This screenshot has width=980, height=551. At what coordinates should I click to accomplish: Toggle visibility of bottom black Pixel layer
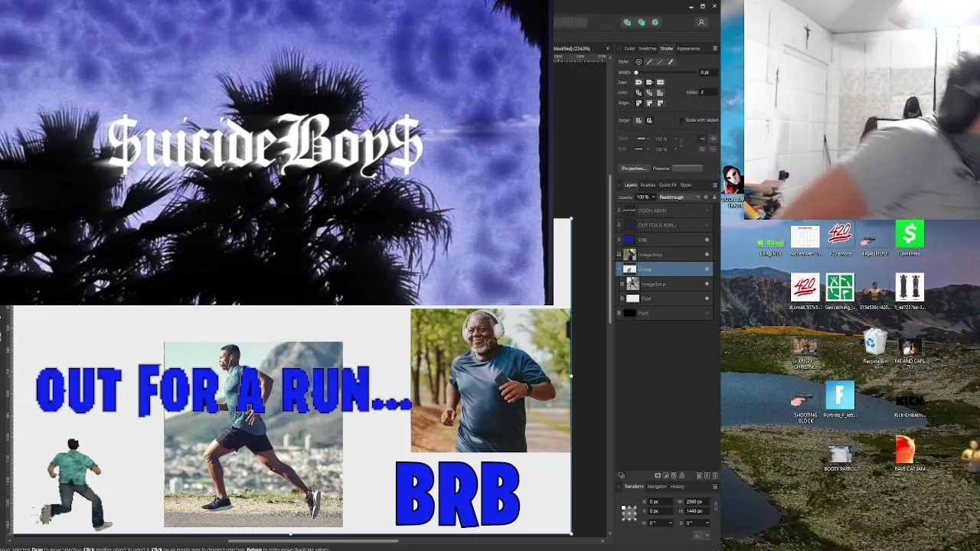coord(707,313)
